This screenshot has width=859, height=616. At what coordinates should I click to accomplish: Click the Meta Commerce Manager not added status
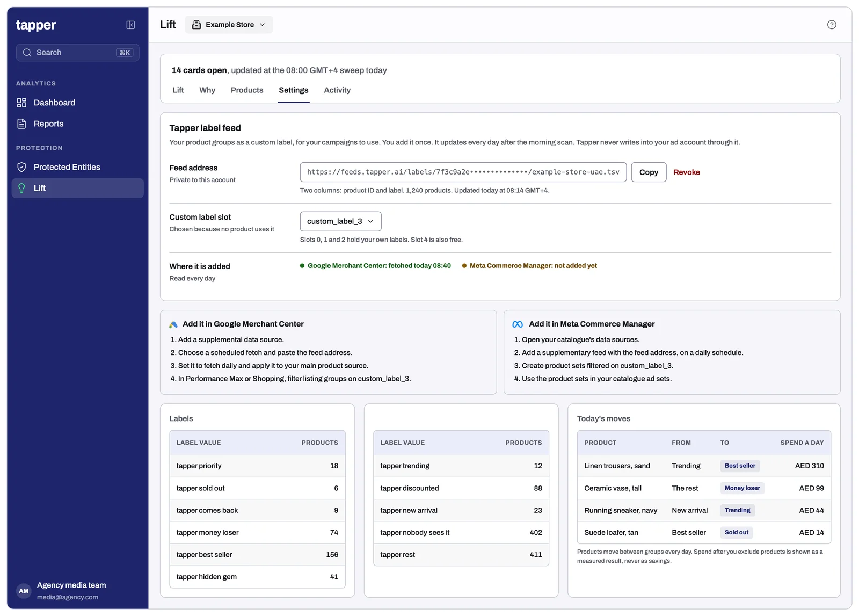[529, 266]
